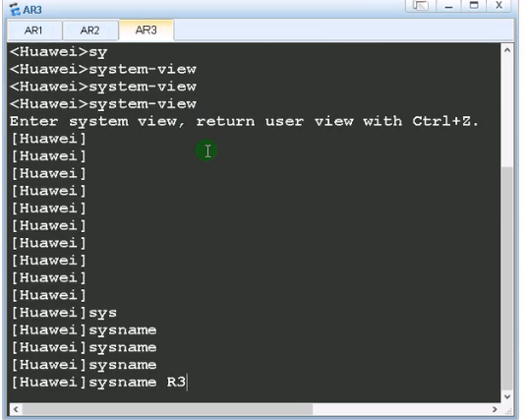
Task: Click the horizontal scrollbar left arrow
Action: pyautogui.click(x=16, y=409)
